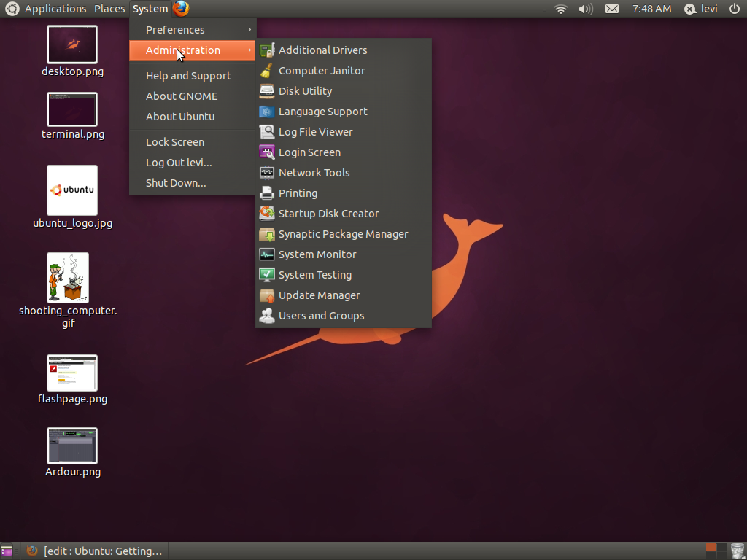Open the Places menu

109,9
